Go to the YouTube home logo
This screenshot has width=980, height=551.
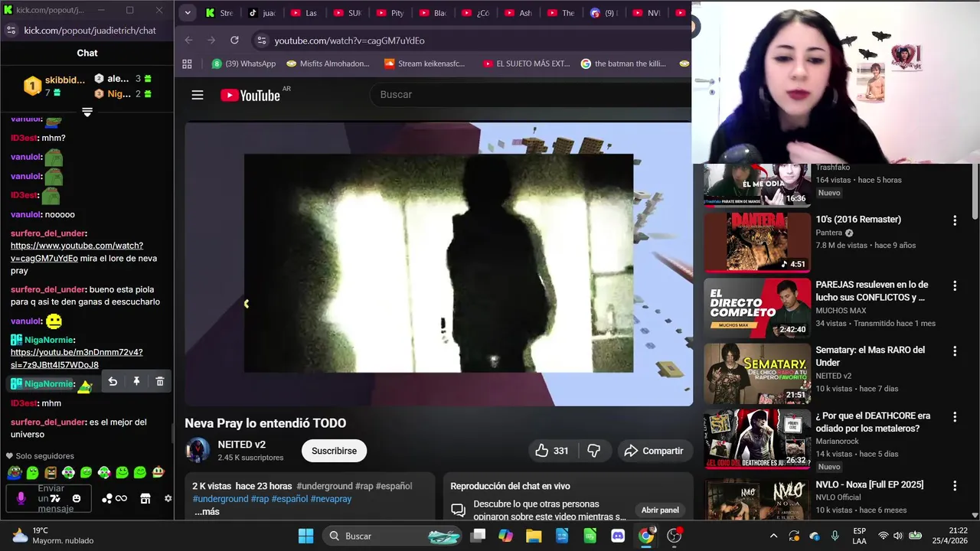[x=250, y=95]
